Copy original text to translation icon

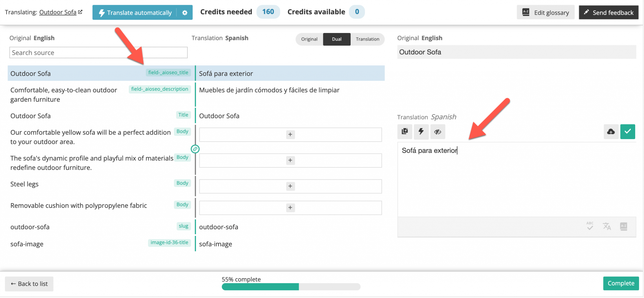click(405, 132)
